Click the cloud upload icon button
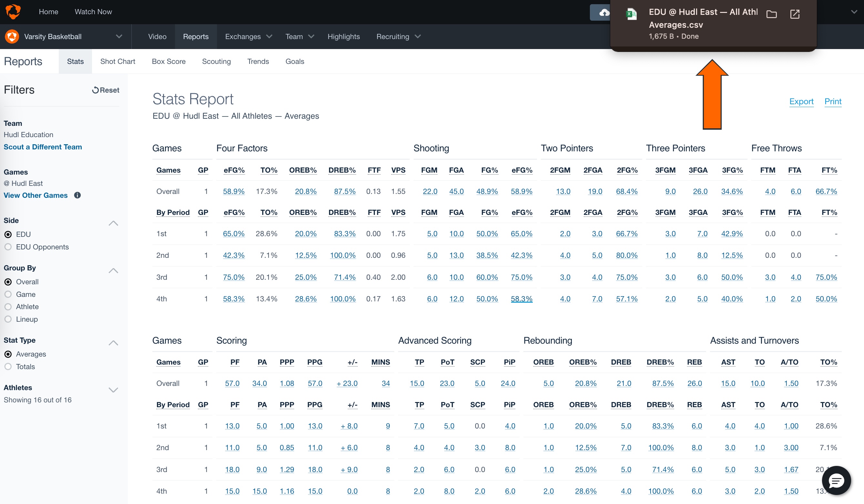Image resolution: width=864 pixels, height=504 pixels. [604, 13]
